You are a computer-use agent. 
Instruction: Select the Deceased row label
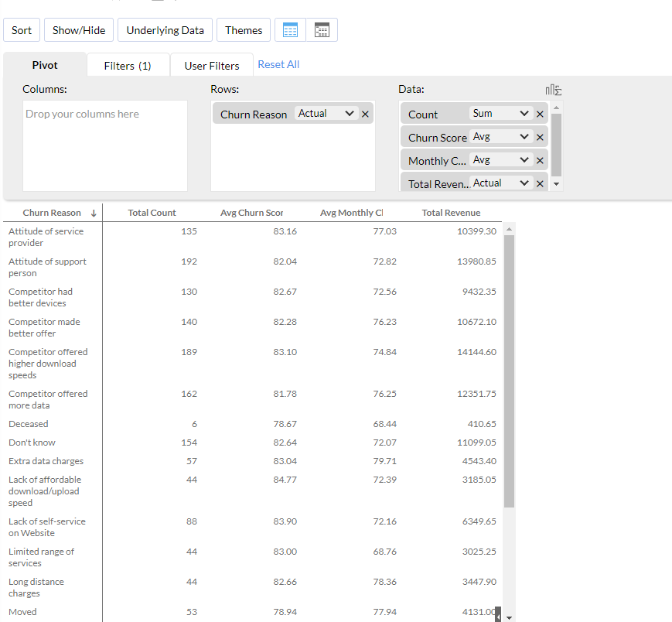click(29, 424)
